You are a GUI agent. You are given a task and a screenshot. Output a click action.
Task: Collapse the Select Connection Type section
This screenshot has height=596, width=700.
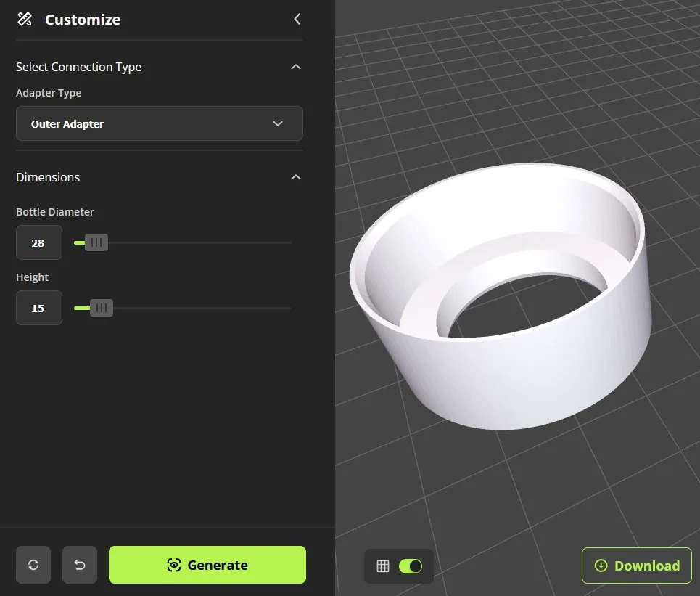(295, 66)
